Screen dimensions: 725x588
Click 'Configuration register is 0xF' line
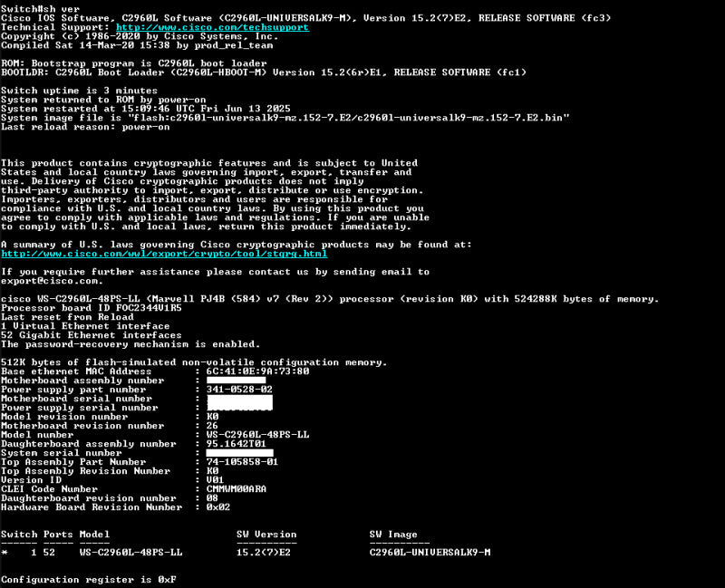coord(88,580)
